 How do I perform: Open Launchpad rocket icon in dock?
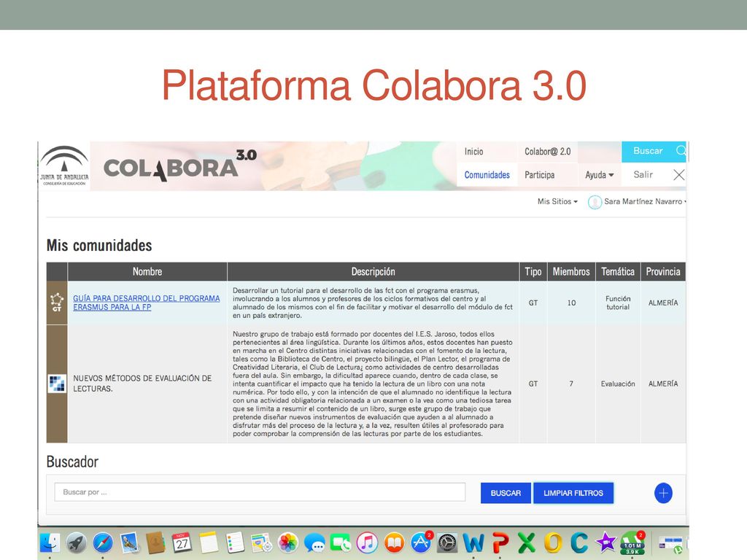(76, 542)
